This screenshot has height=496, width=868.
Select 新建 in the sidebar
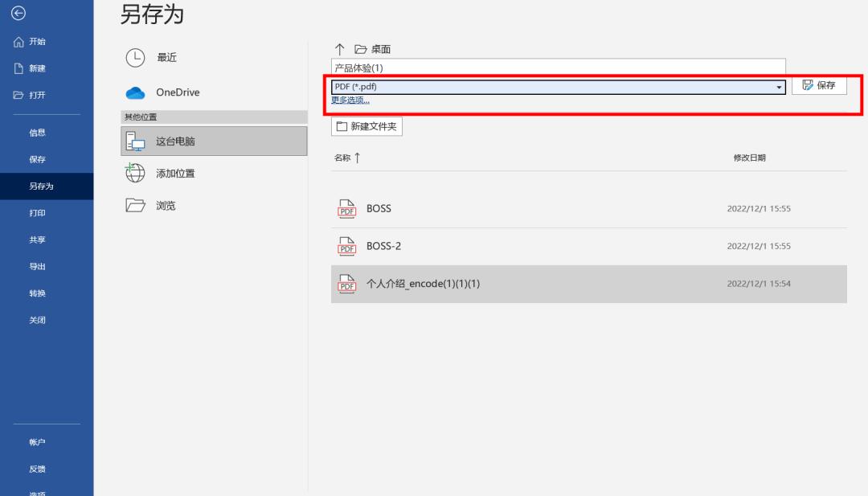(x=37, y=68)
